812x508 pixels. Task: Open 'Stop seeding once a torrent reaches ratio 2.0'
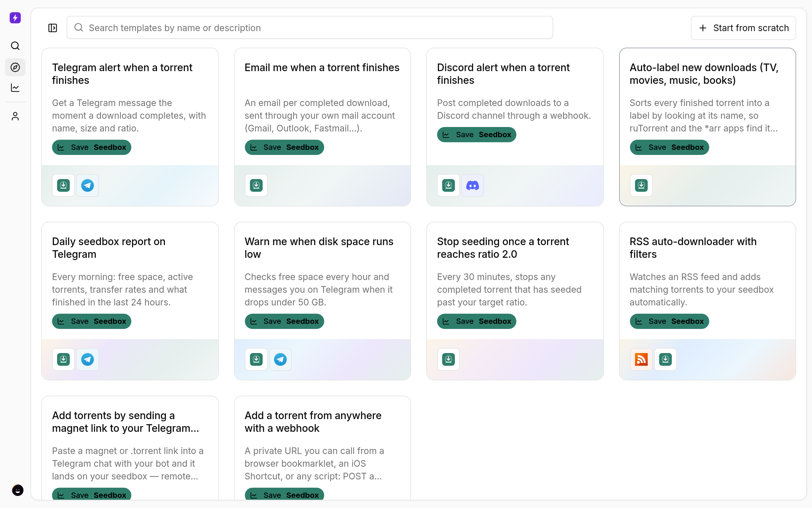(x=503, y=248)
